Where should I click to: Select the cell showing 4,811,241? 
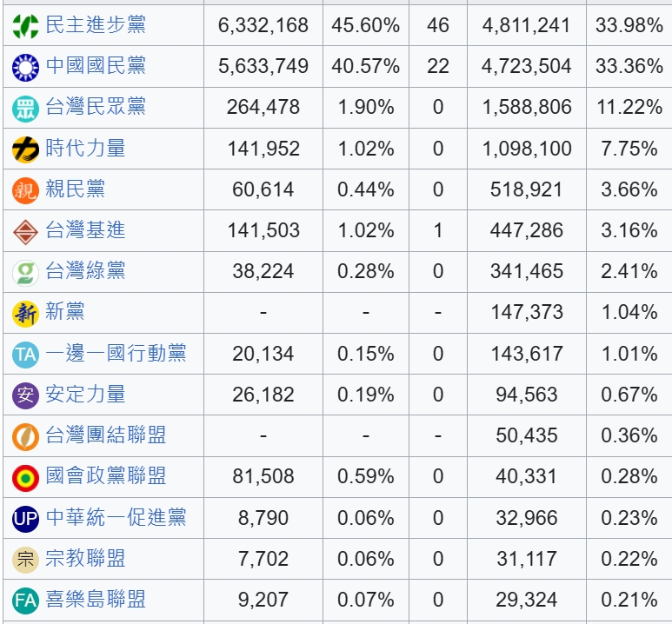point(526,25)
